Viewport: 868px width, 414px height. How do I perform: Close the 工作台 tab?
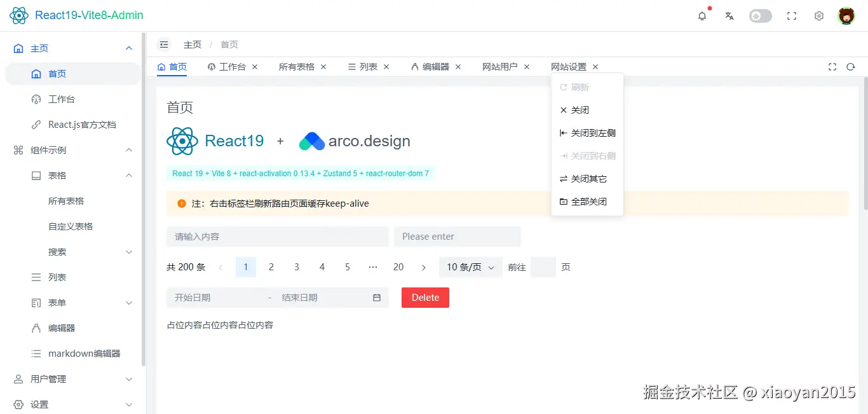point(255,67)
